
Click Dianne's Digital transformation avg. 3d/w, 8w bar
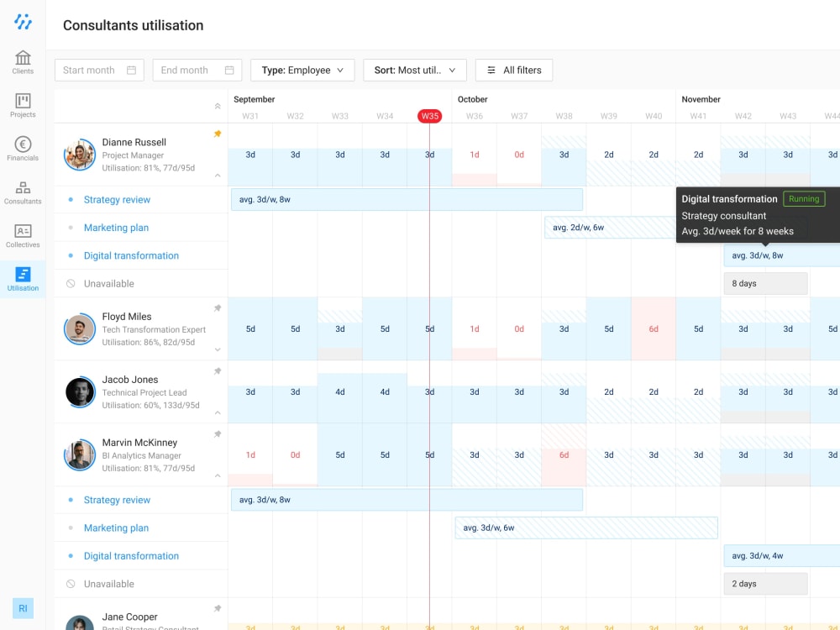tap(781, 255)
